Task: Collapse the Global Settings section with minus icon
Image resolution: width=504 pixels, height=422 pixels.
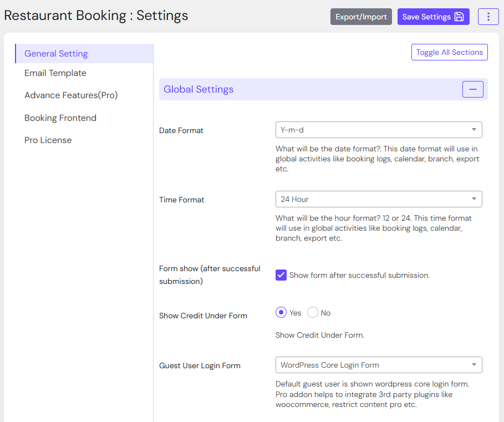Action: 472,89
